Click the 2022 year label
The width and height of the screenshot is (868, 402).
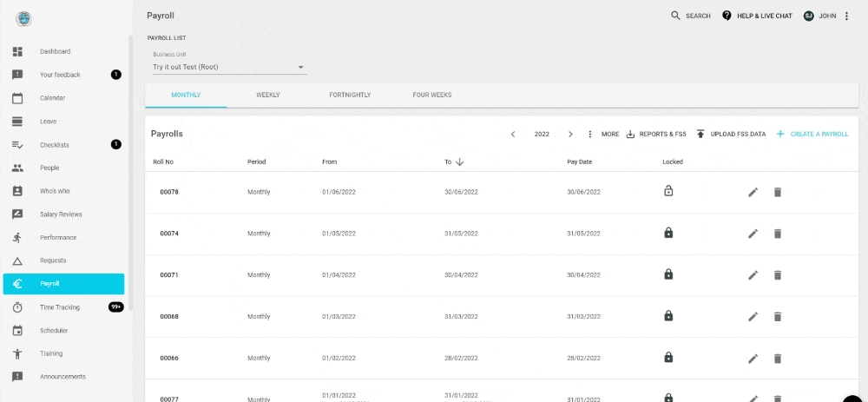pyautogui.click(x=542, y=134)
